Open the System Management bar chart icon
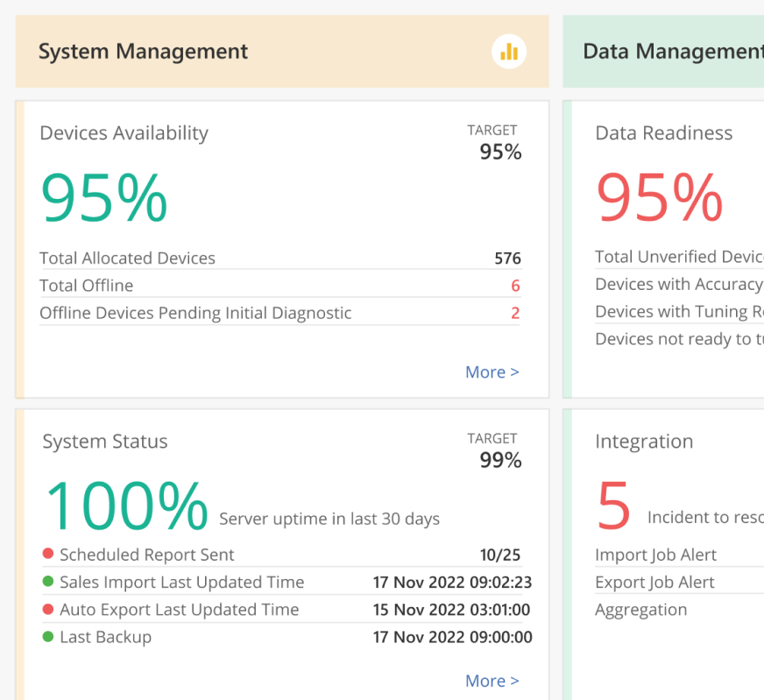This screenshot has height=700, width=764. [509, 52]
